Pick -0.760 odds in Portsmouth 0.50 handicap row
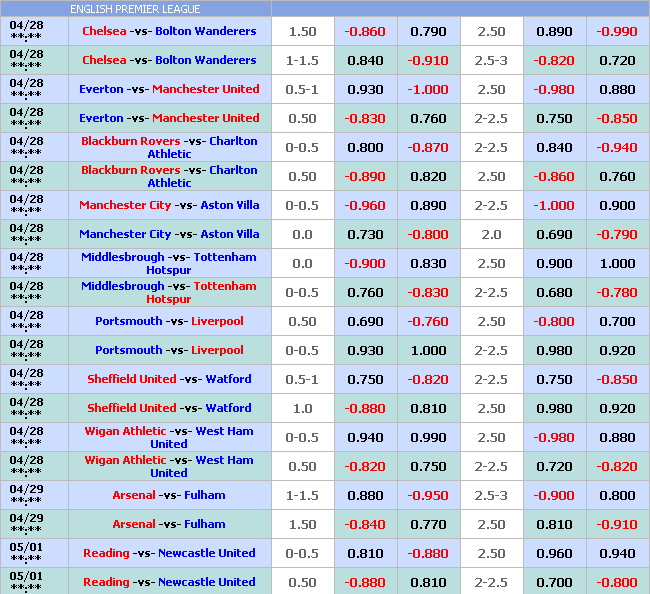650x594 pixels. tap(428, 322)
